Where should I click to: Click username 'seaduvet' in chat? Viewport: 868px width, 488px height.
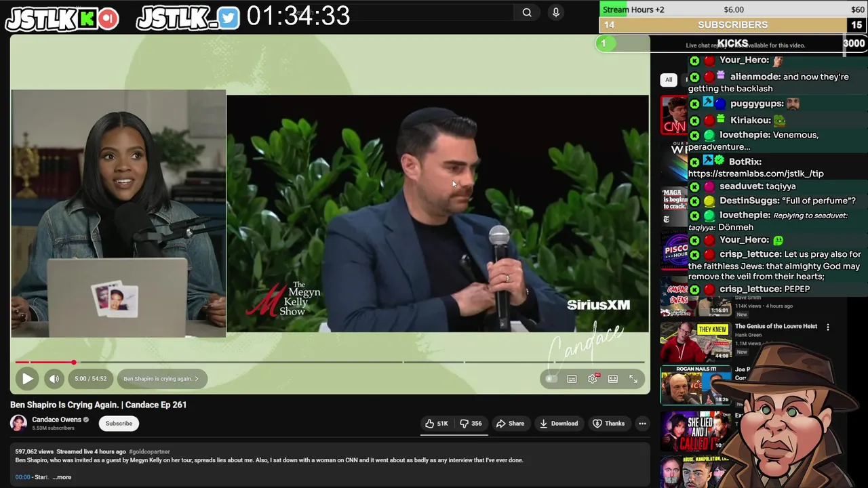click(x=741, y=186)
